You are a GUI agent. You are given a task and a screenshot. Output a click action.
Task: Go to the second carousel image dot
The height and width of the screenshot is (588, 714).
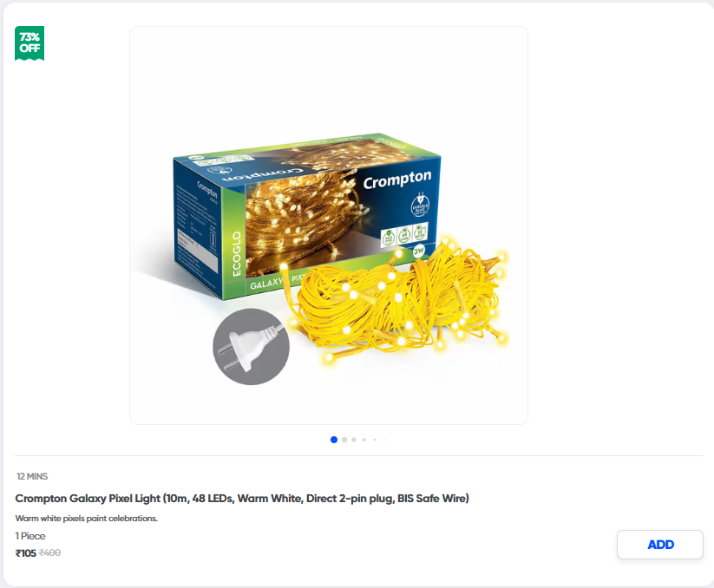point(344,440)
